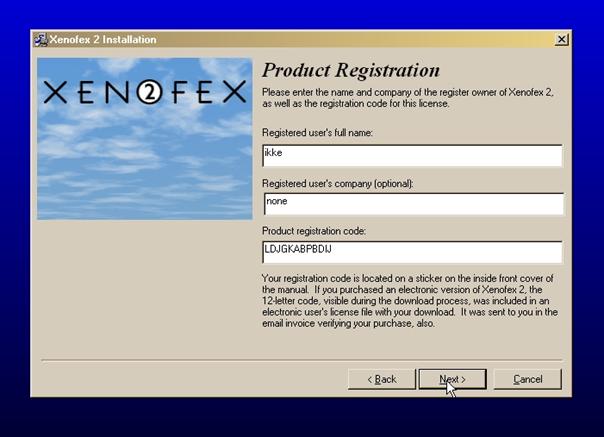The height and width of the screenshot is (437, 604).
Task: Click the "Xenofex 2 Installation" title text
Action: coord(103,40)
